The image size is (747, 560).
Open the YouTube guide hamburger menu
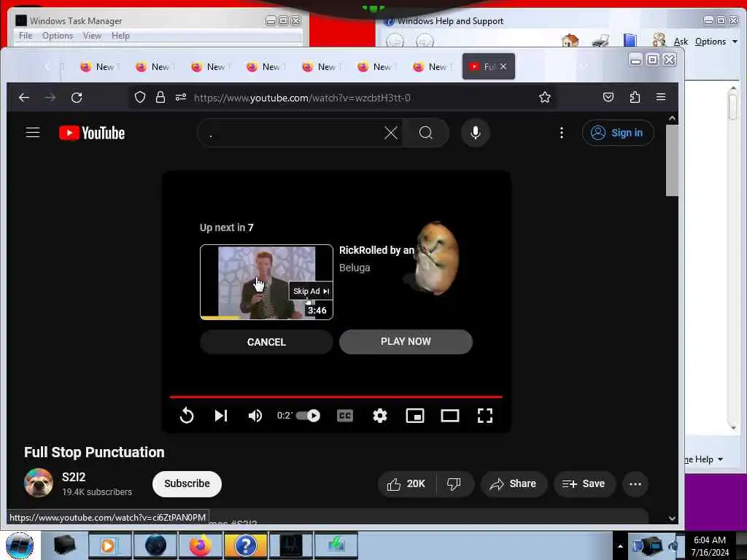[x=32, y=133]
